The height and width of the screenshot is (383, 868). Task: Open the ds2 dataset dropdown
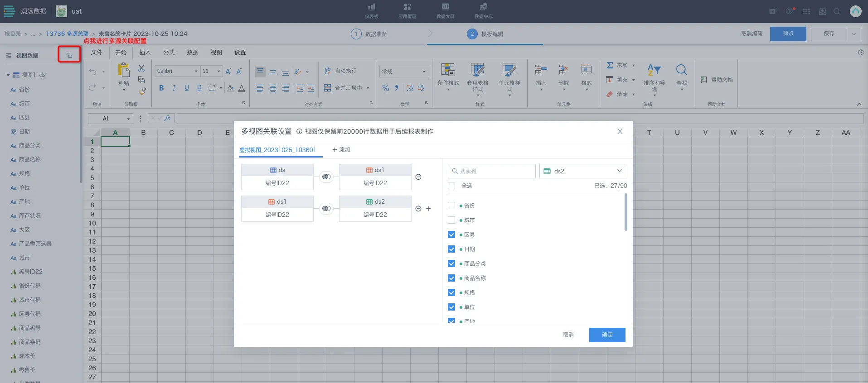pyautogui.click(x=583, y=171)
